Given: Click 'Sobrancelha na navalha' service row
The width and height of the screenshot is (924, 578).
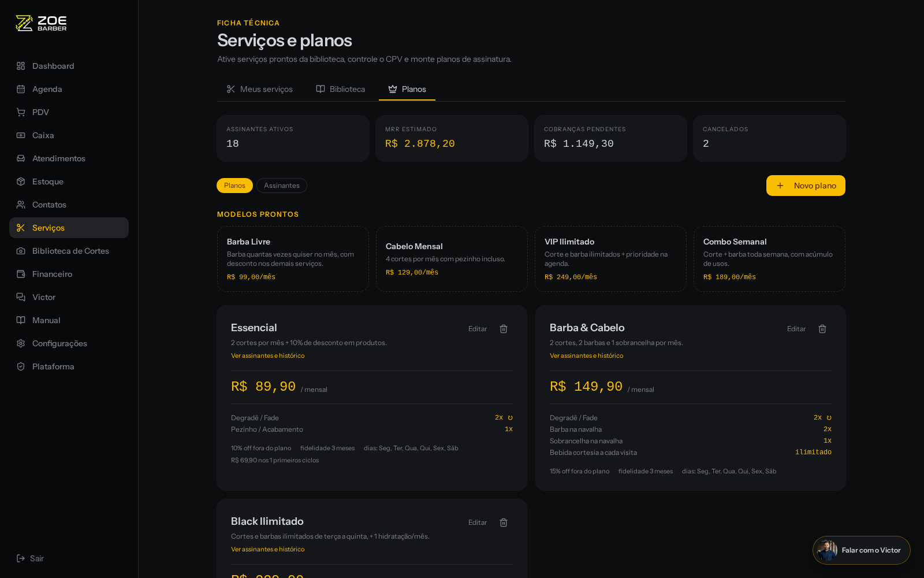Looking at the screenshot, I should [691, 441].
